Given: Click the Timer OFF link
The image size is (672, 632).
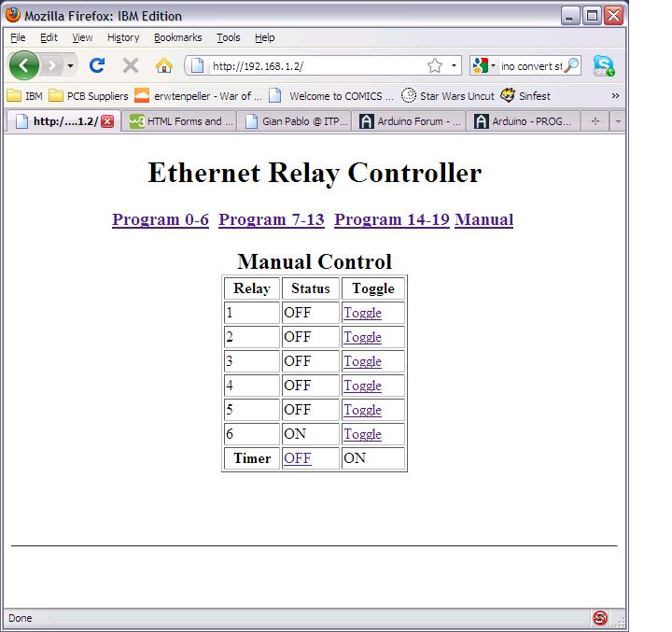Looking at the screenshot, I should [x=297, y=458].
